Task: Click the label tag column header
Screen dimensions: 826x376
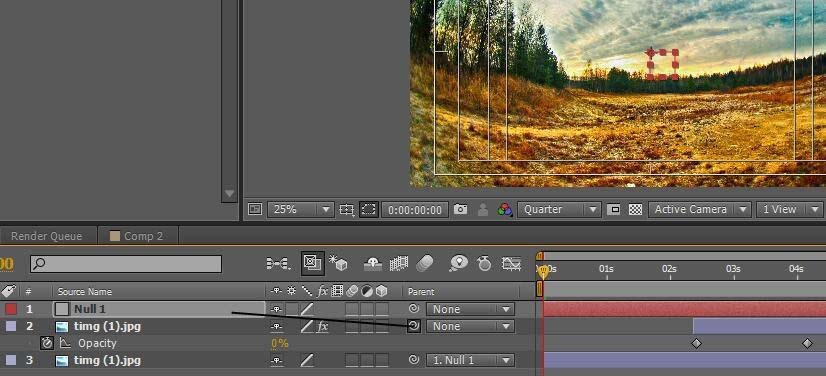Action: click(9, 291)
